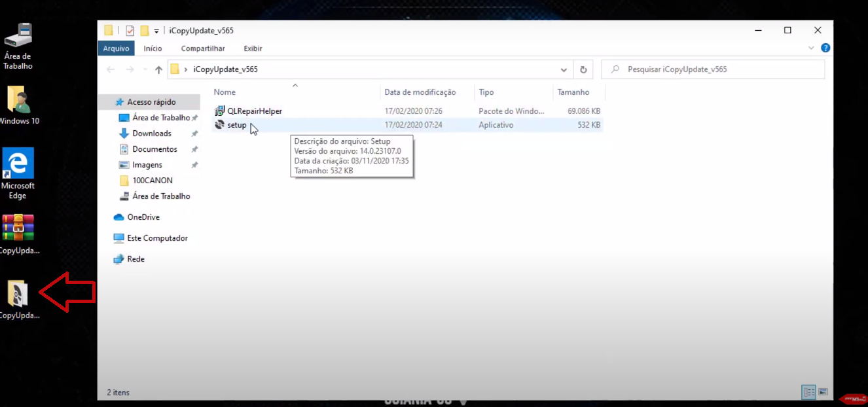Refresh the iCopyUpdate_v565 folder view

583,69
